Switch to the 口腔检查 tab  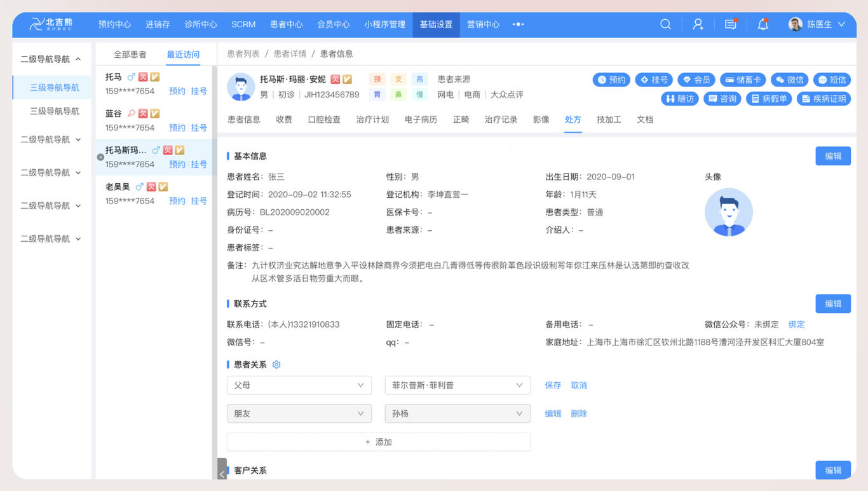pyautogui.click(x=324, y=120)
